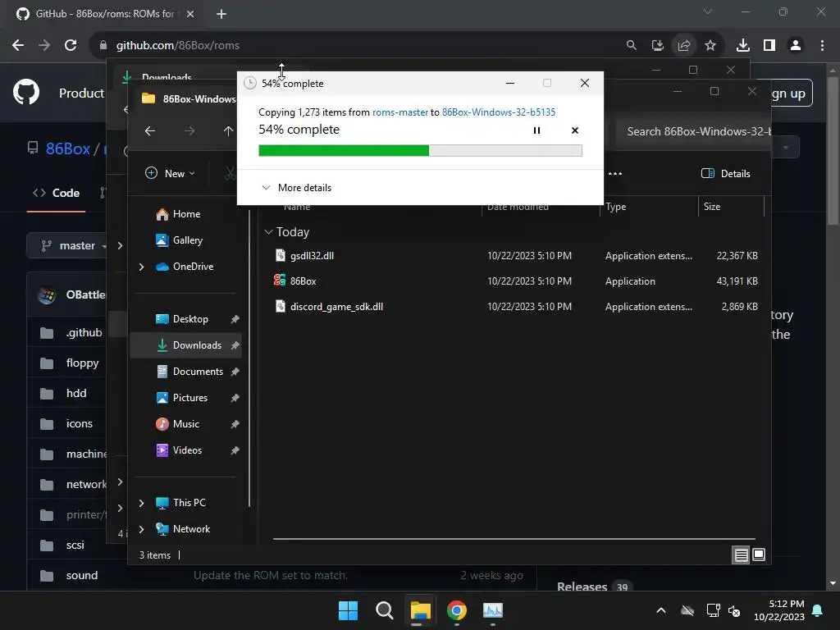Expand the OneDrive tree node
The width and height of the screenshot is (840, 630).
pyautogui.click(x=141, y=267)
